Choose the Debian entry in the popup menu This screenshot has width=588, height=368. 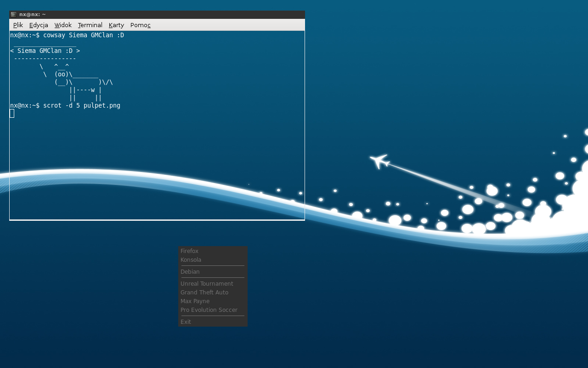click(190, 272)
